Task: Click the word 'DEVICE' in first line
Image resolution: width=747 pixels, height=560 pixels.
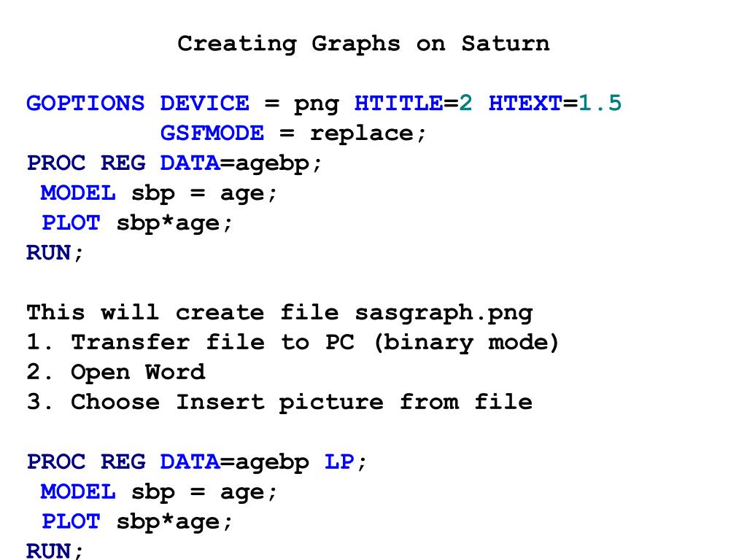Action: (x=204, y=104)
